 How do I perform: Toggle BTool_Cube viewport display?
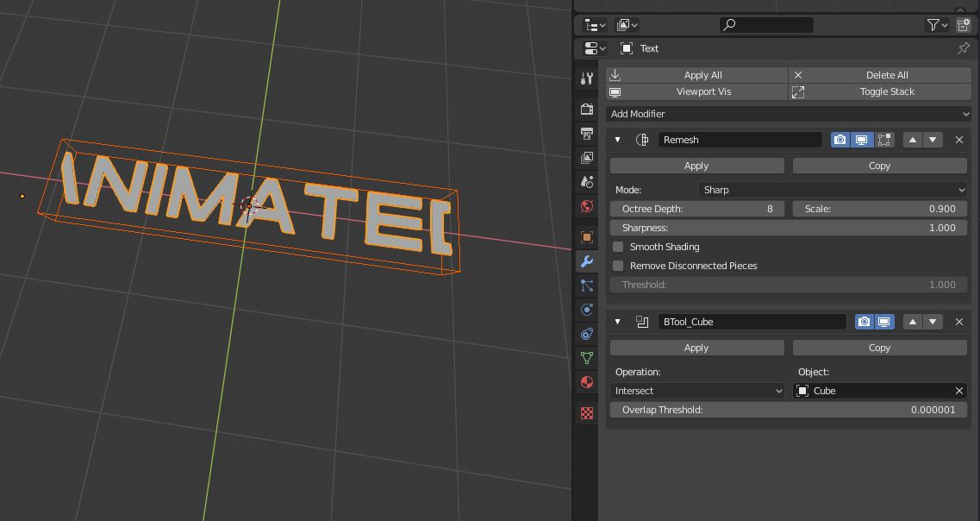(x=884, y=322)
